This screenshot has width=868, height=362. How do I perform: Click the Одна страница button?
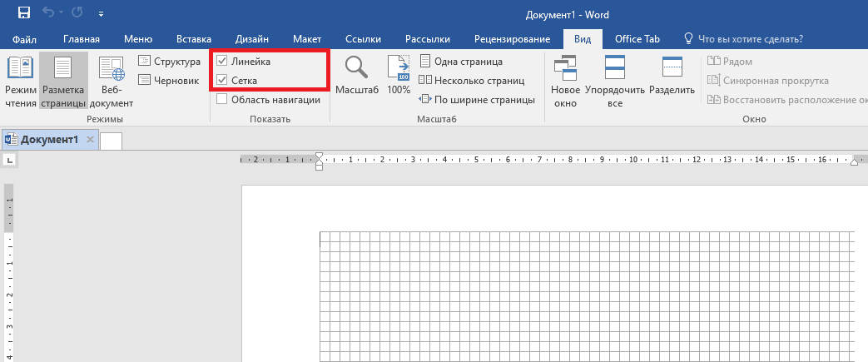pos(460,62)
